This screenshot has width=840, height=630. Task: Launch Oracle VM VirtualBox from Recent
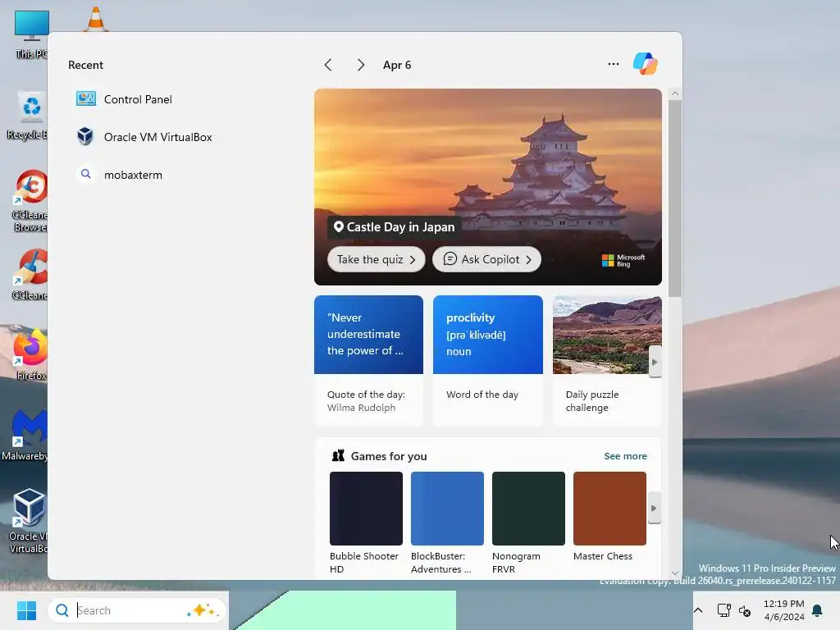point(144,137)
